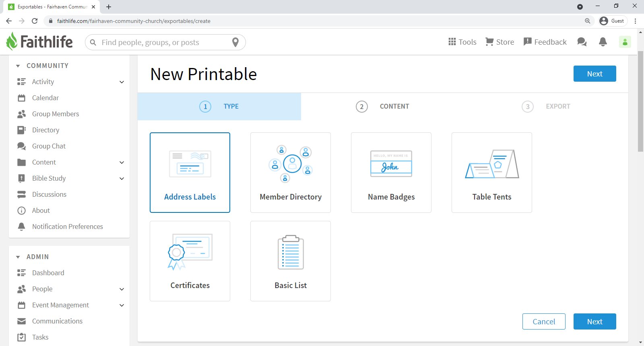The height and width of the screenshot is (346, 644).
Task: Open Group Members in sidebar
Action: click(x=56, y=114)
